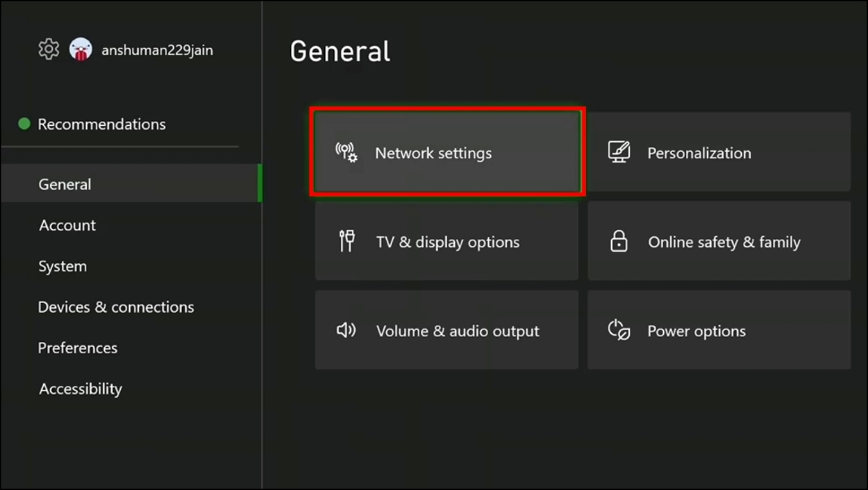Click the TV & display cables icon
Viewport: 868px width, 490px height.
(x=347, y=241)
